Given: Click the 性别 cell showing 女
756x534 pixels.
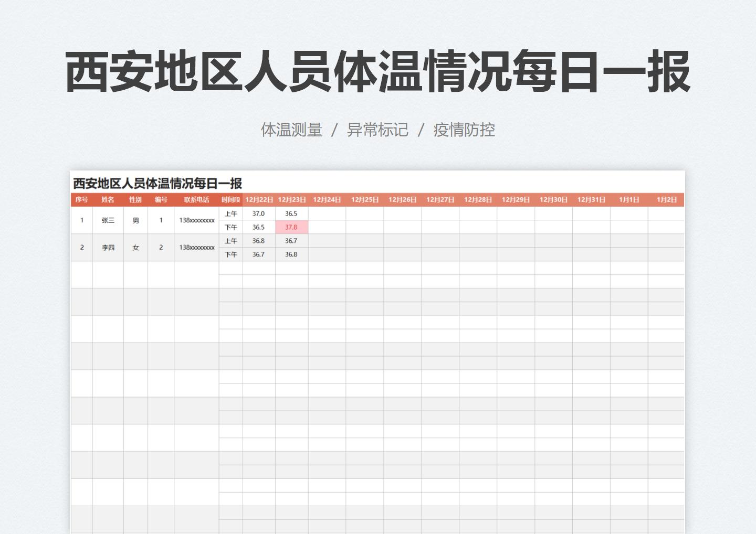Looking at the screenshot, I should pyautogui.click(x=135, y=247).
